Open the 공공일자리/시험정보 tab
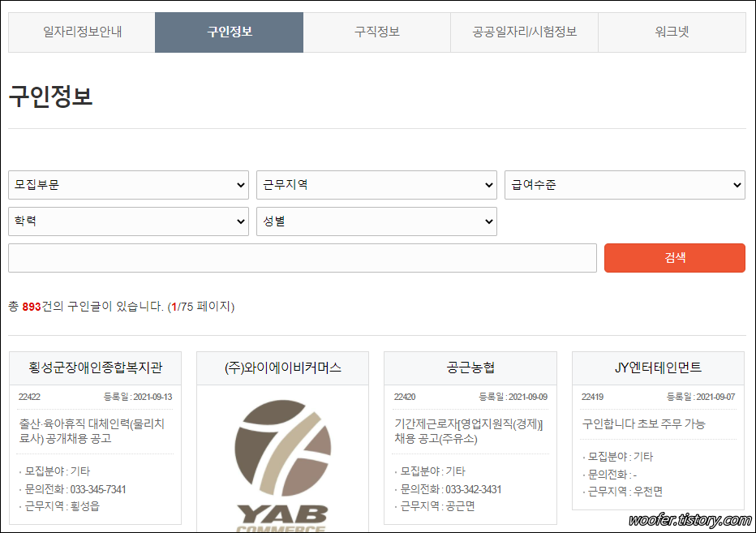Viewport: 756px width, 533px height. [x=525, y=32]
